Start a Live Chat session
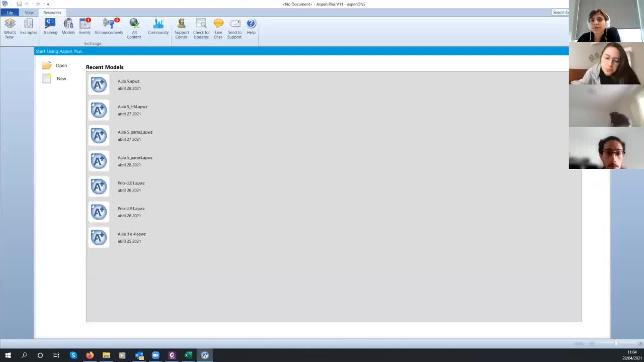This screenshot has height=362, width=644. point(218,28)
